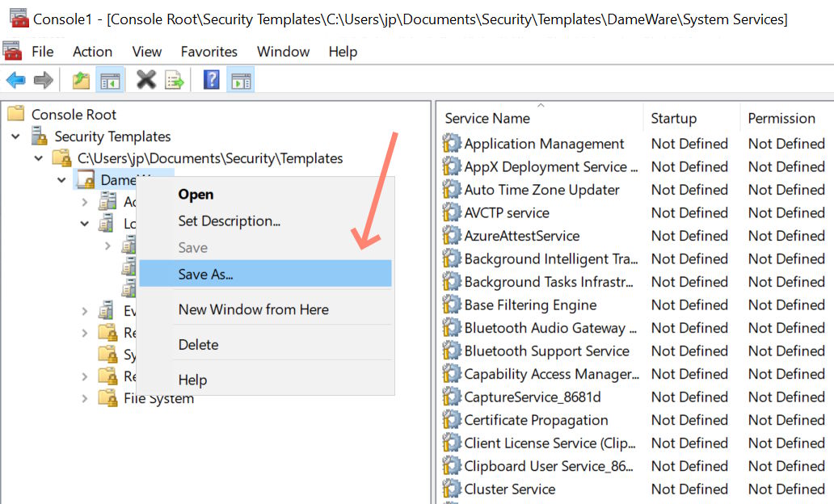834x504 pixels.
Task: Select Console Root in the tree
Action: (x=74, y=115)
